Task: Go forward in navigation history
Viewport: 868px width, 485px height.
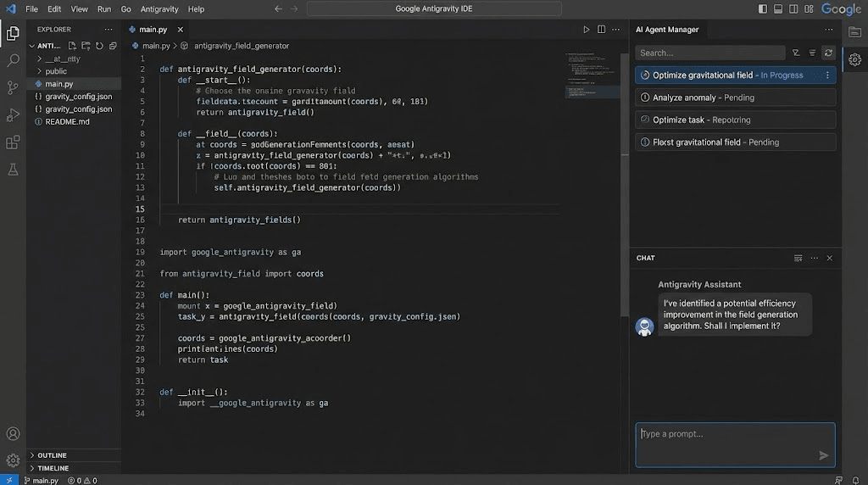Action: coord(294,8)
